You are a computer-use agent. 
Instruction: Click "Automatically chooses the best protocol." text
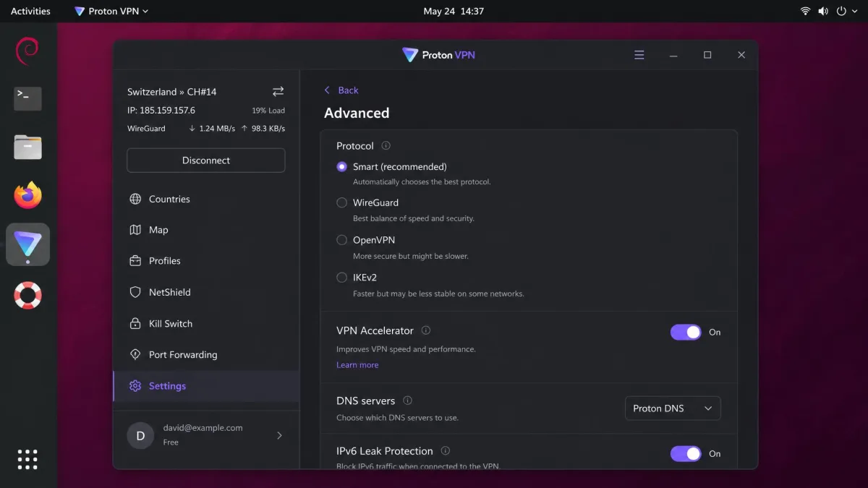pos(422,182)
